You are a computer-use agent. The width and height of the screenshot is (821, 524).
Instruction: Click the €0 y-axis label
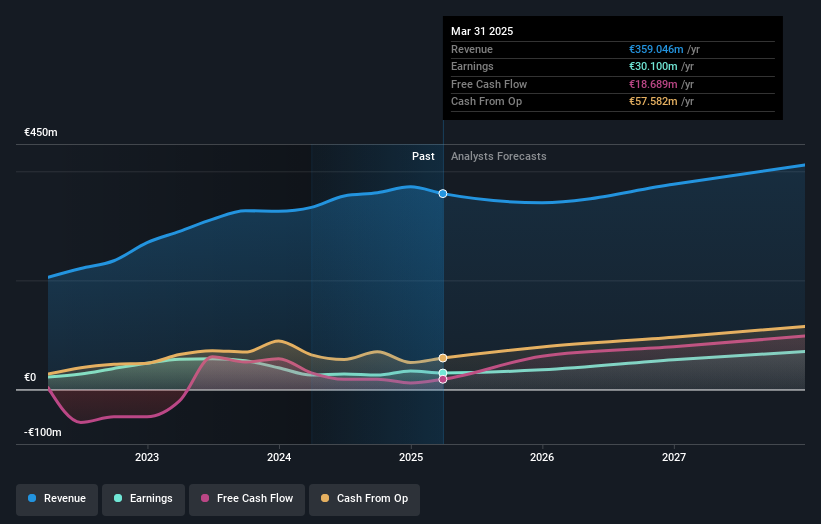click(x=30, y=377)
